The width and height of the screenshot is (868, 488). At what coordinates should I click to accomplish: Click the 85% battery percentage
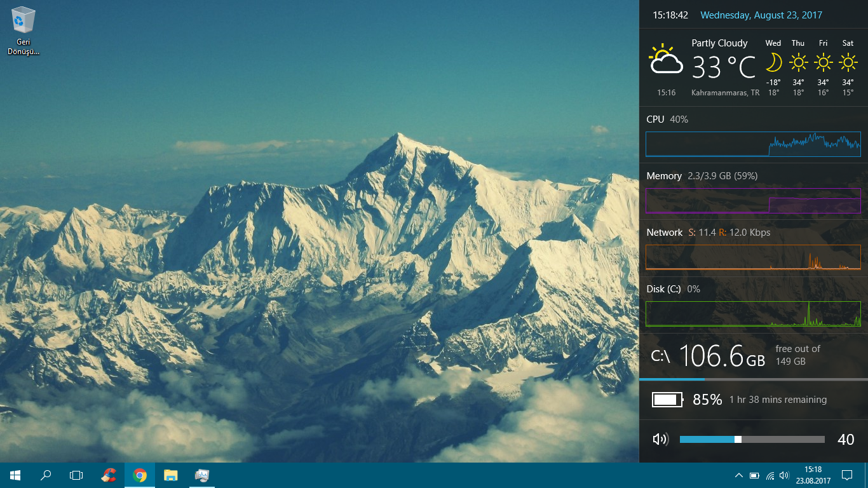point(707,400)
